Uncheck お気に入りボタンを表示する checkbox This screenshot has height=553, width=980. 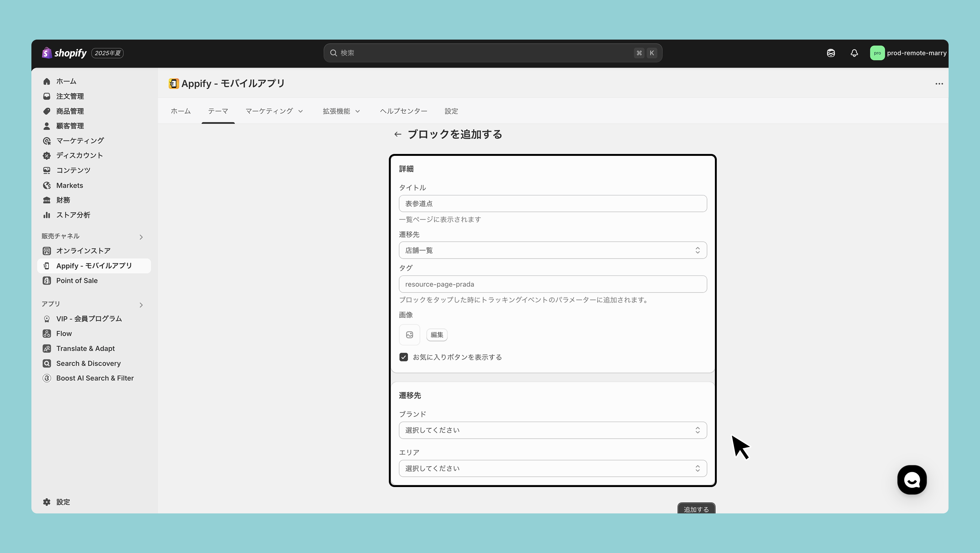(x=404, y=357)
